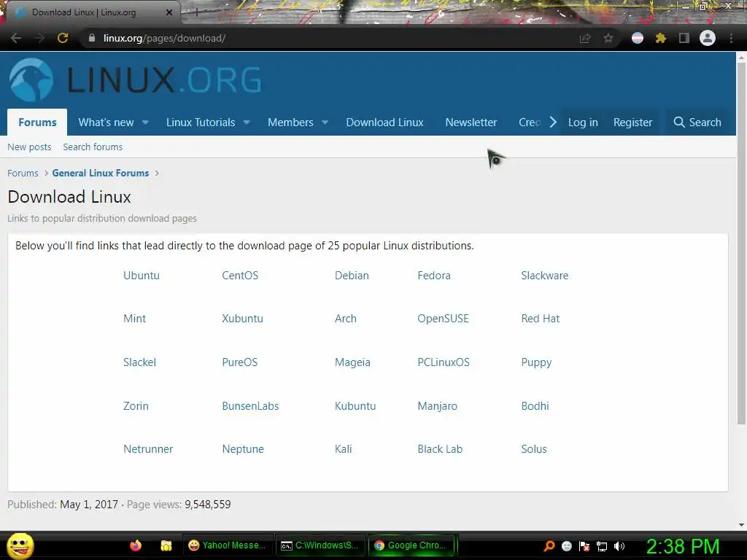Viewport: 747px width, 560px height.
Task: Share this page via the share icon
Action: click(x=585, y=38)
